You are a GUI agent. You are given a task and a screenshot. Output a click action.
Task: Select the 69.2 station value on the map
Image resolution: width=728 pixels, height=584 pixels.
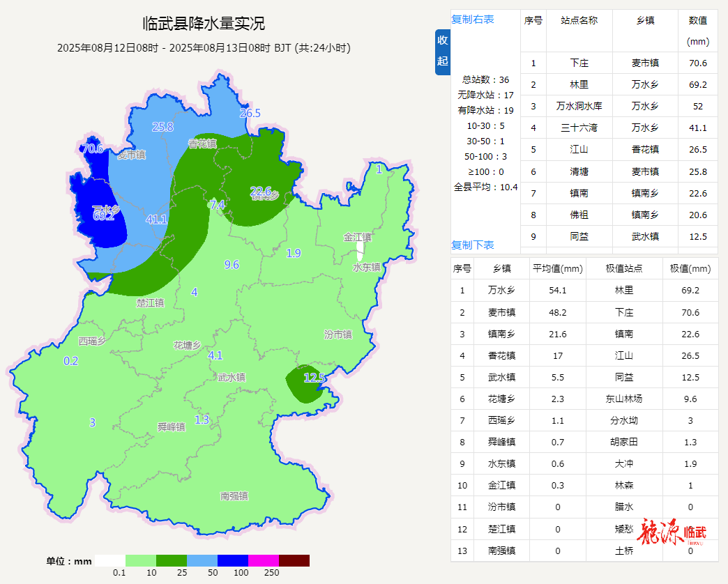pos(103,216)
